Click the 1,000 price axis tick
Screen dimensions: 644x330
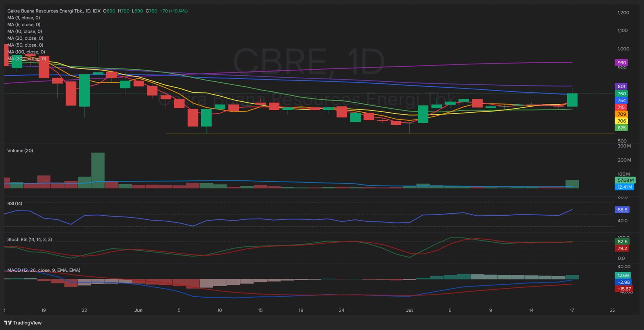pos(623,49)
